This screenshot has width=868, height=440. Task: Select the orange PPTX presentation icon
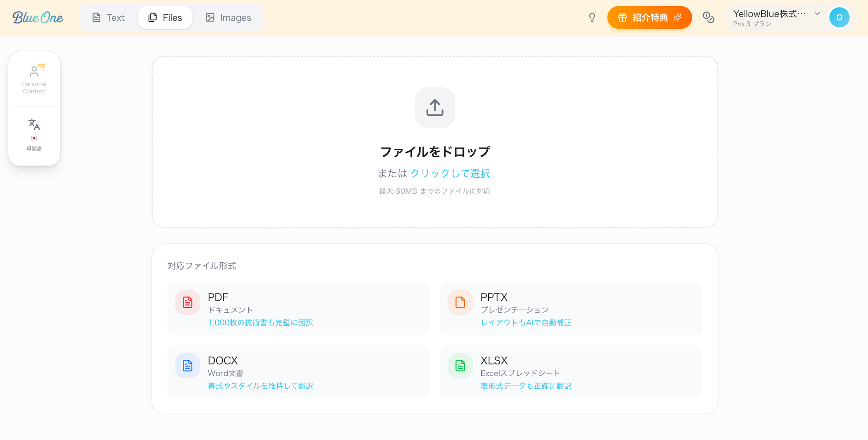point(460,302)
